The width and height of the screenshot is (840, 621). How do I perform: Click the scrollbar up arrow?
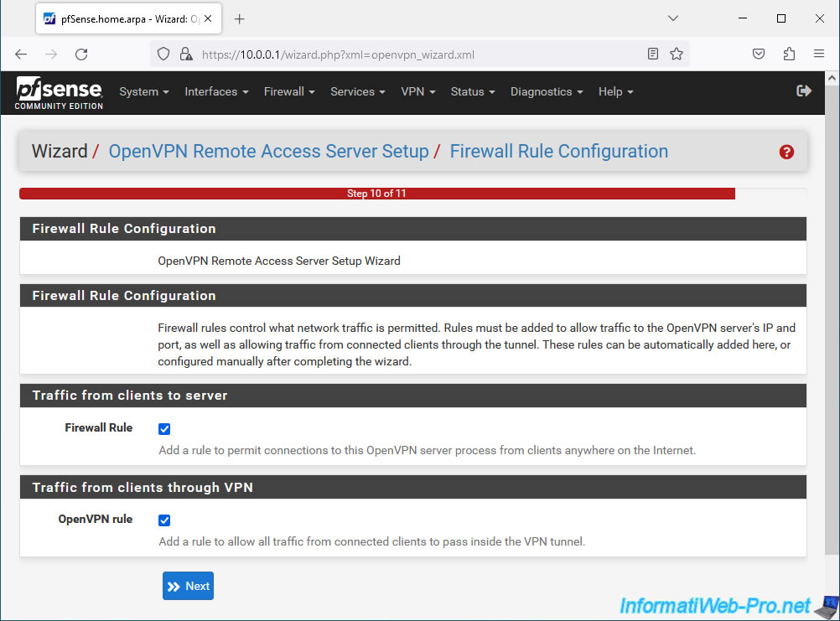pyautogui.click(x=832, y=78)
